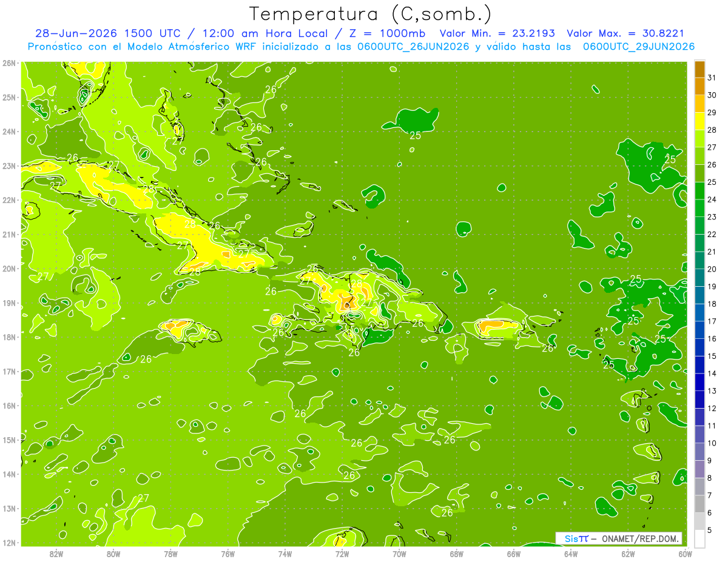Click the "14N" latitude label
This screenshot has height=562, width=728.
[9, 474]
